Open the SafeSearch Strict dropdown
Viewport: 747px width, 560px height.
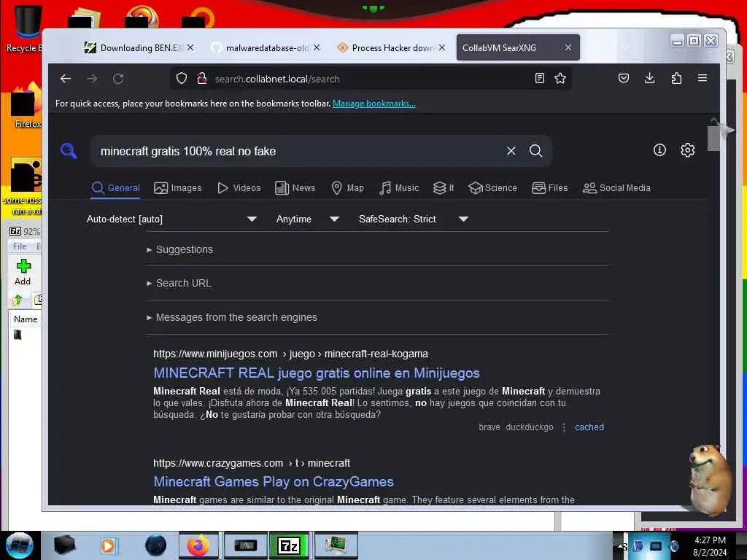click(414, 219)
